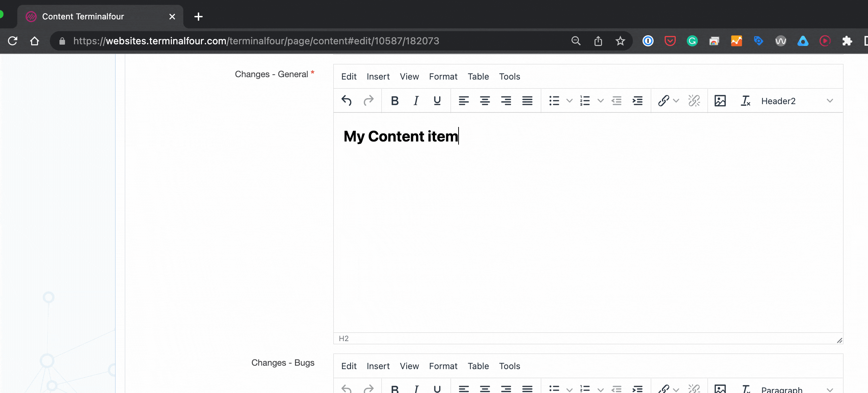Insert bullet list in Changes - General editor
The image size is (868, 393).
click(x=554, y=101)
